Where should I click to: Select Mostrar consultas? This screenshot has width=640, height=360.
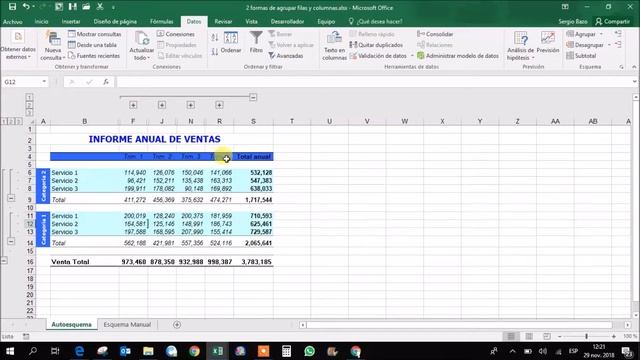pos(95,34)
